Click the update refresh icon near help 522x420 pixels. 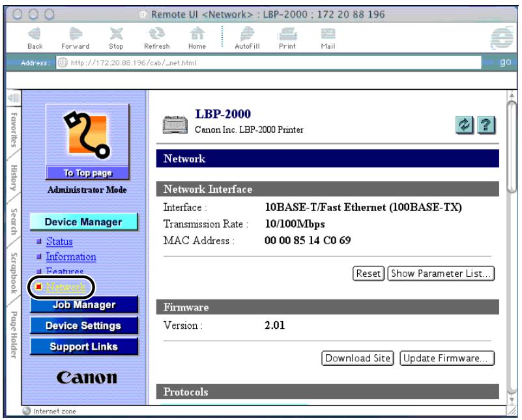tap(465, 125)
